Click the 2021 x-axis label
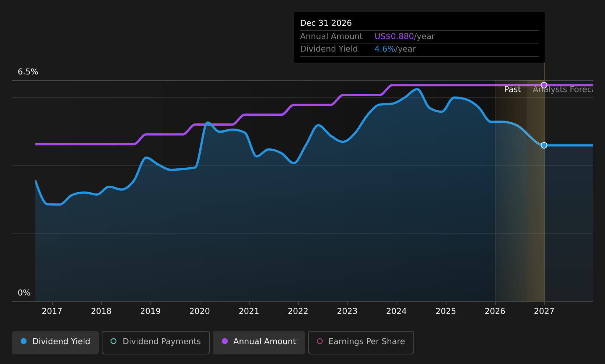Image resolution: width=605 pixels, height=364 pixels. coord(249,311)
